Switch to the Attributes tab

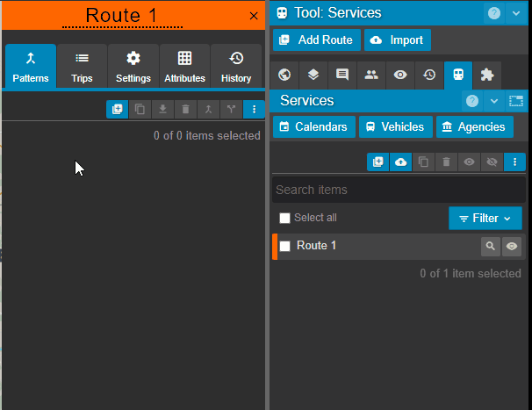[184, 67]
